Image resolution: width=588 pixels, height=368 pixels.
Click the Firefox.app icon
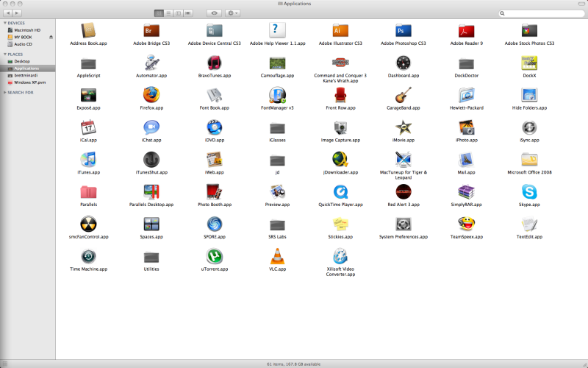(x=151, y=95)
